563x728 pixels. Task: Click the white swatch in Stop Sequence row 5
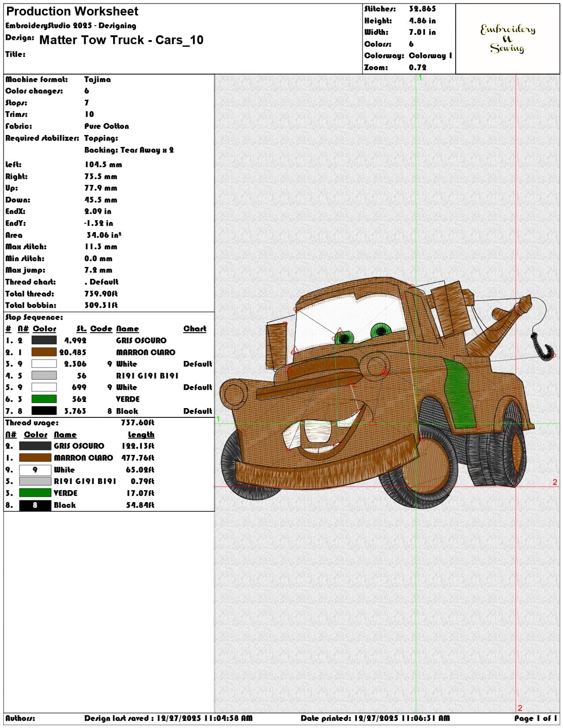44,387
